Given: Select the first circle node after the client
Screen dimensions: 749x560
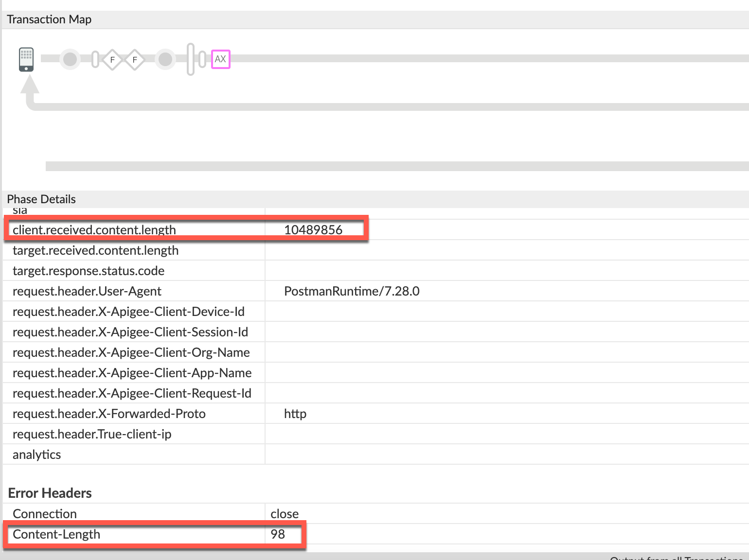Looking at the screenshot, I should point(70,59).
